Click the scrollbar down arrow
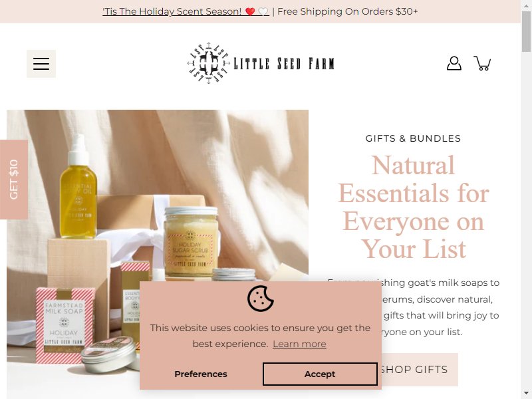 [526, 394]
